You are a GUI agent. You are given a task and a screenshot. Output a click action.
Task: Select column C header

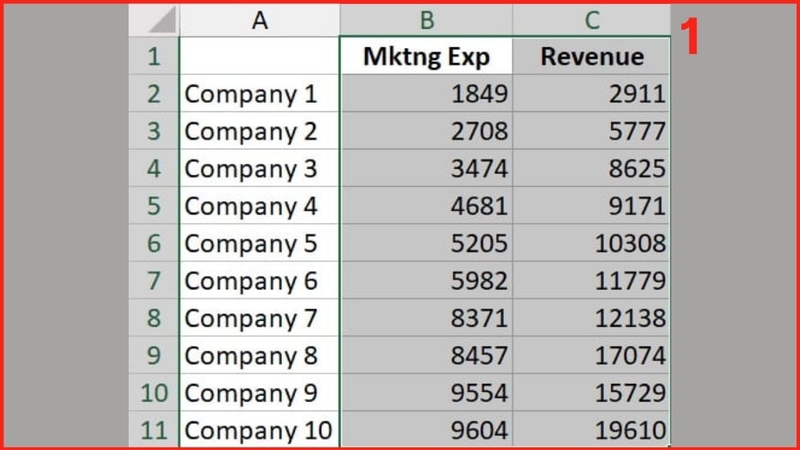(592, 20)
